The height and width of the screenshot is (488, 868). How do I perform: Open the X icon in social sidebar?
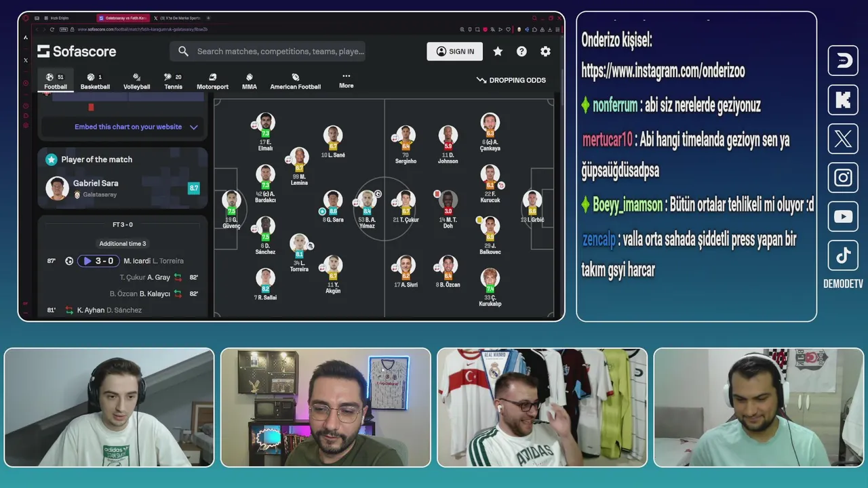click(843, 139)
